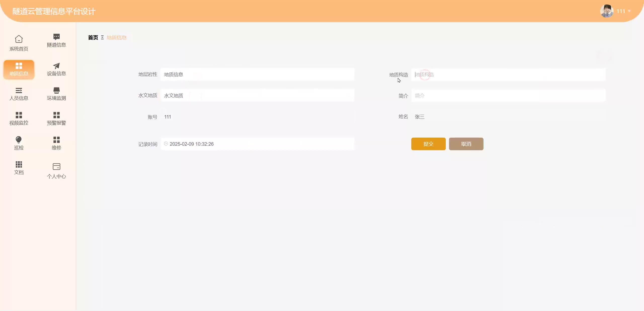Image resolution: width=644 pixels, height=311 pixels.
Task: Select 预警报警 menu item
Action: click(56, 118)
